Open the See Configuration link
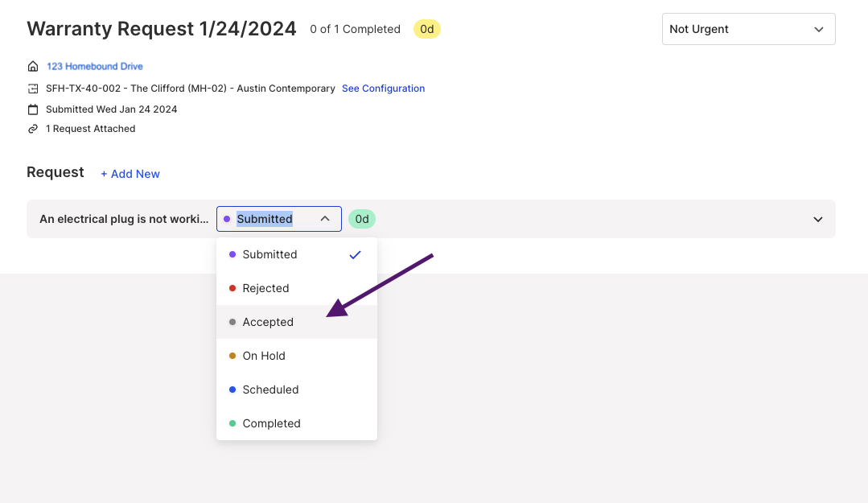The height and width of the screenshot is (503, 868). pyautogui.click(x=383, y=89)
